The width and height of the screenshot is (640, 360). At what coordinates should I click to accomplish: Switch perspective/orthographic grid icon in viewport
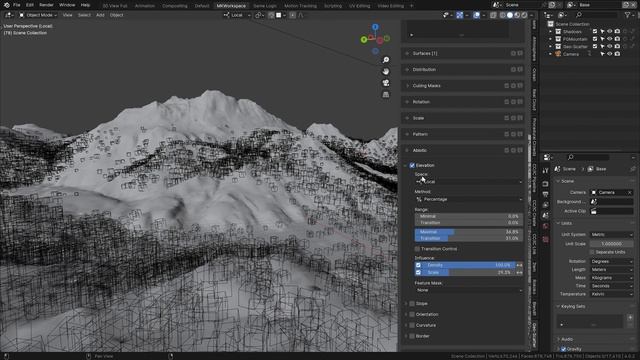click(x=386, y=94)
